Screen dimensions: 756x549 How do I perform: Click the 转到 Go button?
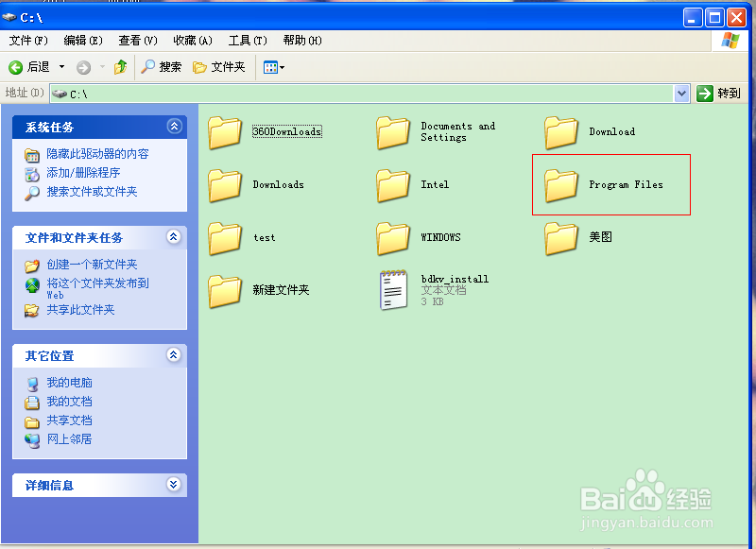(x=719, y=94)
